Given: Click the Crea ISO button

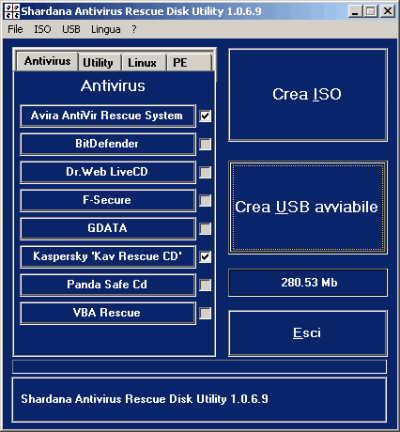Looking at the screenshot, I should coord(308,95).
